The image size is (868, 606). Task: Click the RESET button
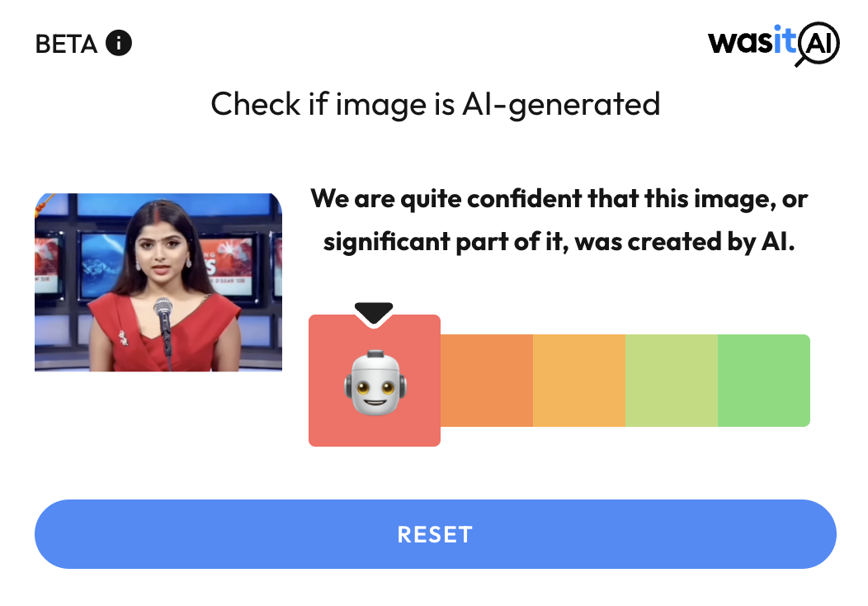coord(435,534)
